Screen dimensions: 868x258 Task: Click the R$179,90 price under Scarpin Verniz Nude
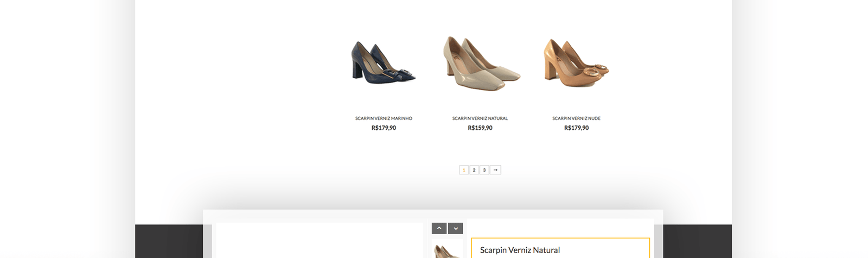coord(576,128)
